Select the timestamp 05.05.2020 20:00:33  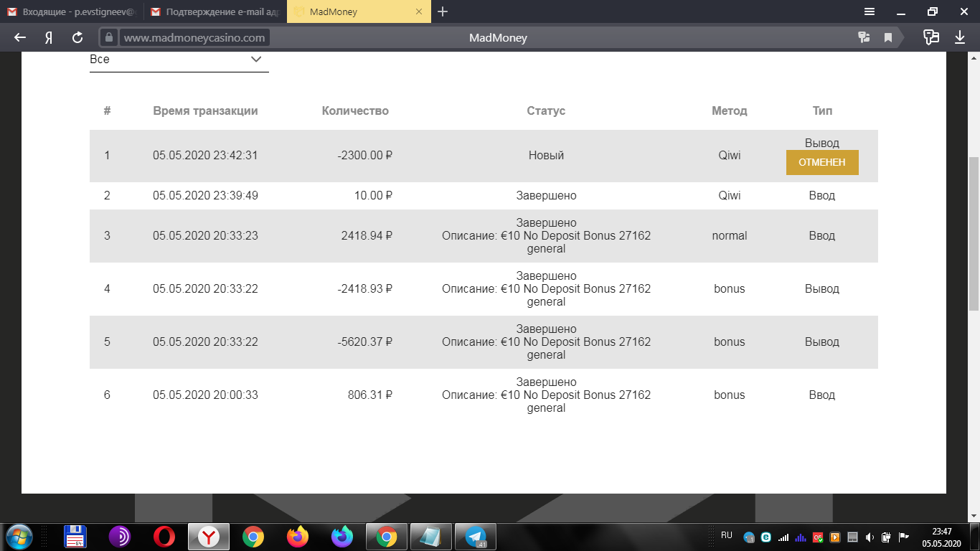tap(205, 395)
